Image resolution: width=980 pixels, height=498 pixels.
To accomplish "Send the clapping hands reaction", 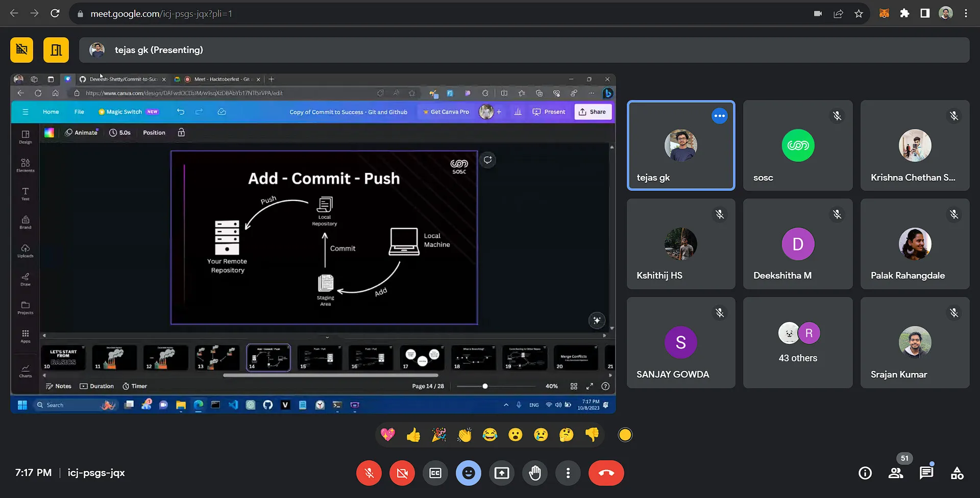I will point(464,435).
